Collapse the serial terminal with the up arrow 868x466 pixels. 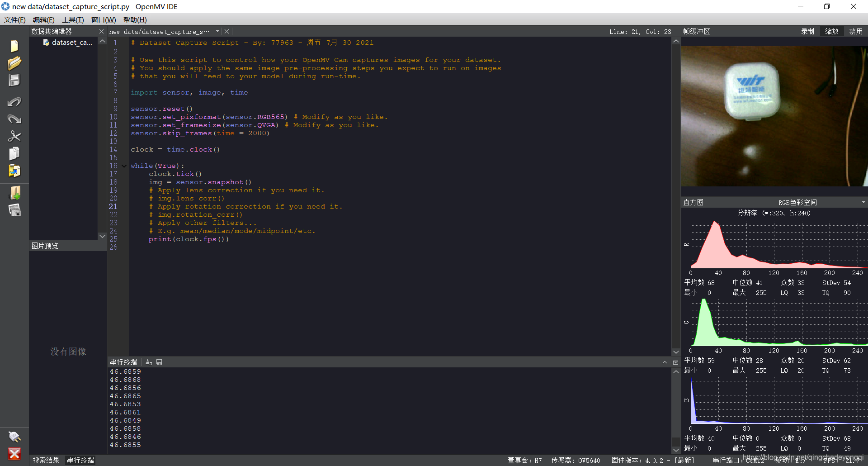click(x=665, y=362)
